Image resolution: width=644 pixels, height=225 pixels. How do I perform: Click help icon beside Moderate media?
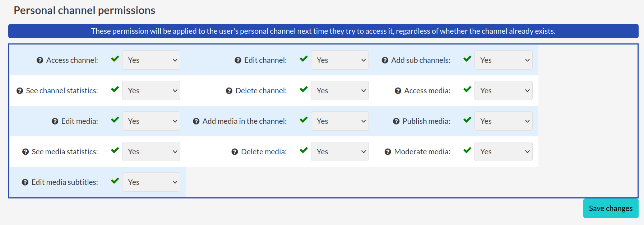388,152
